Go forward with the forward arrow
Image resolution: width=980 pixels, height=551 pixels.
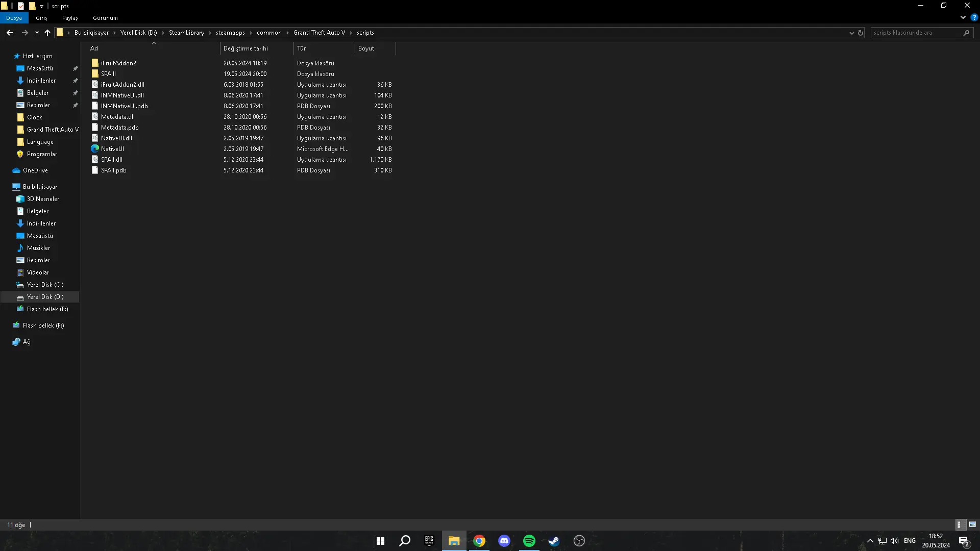[24, 33]
